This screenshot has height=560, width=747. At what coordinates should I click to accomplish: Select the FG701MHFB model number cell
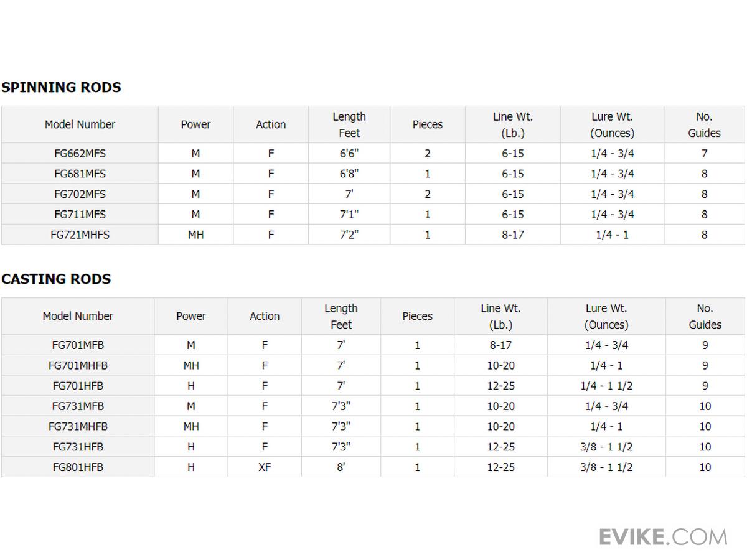click(x=78, y=365)
